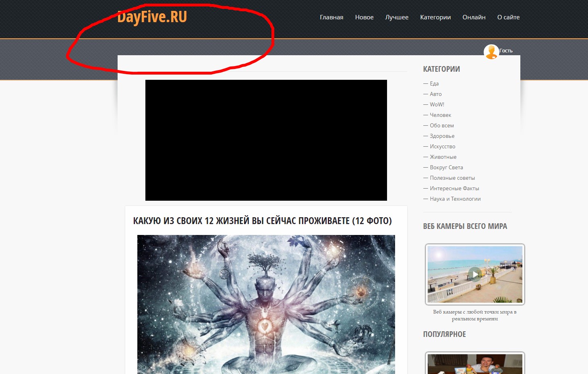Open the Авто category
The width and height of the screenshot is (588, 374).
[436, 94]
